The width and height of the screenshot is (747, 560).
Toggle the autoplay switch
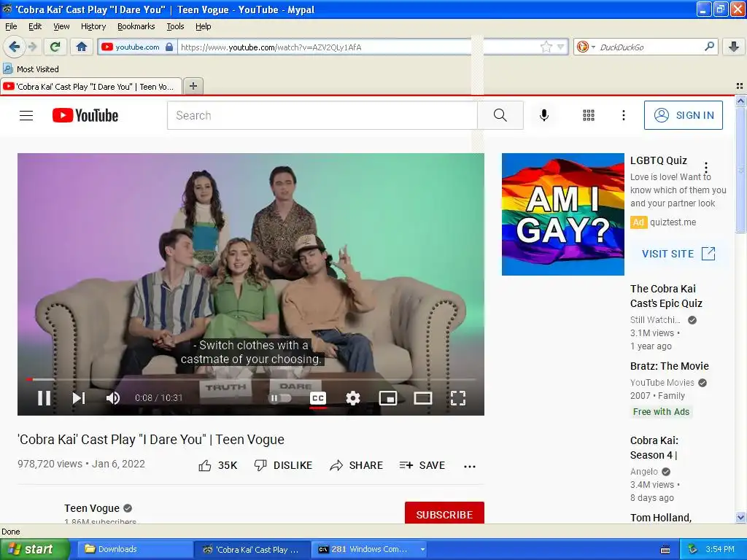pos(280,398)
